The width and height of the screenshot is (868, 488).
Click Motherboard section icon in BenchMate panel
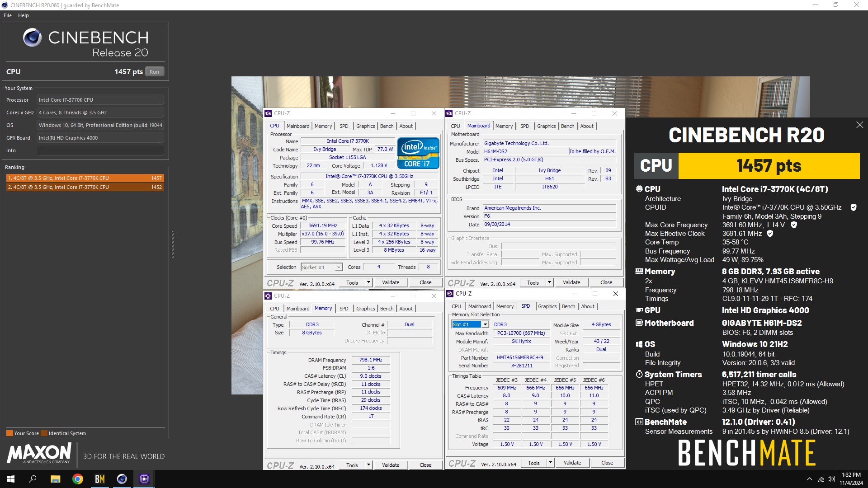[x=639, y=323]
